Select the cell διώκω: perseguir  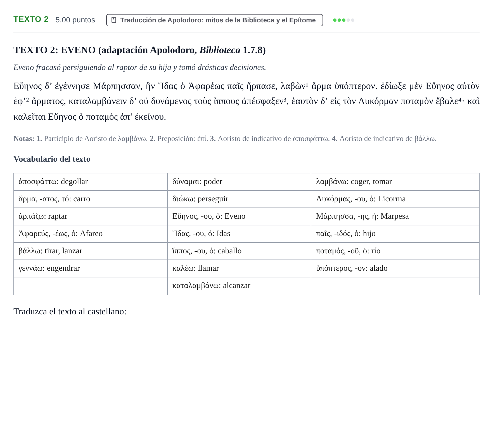tap(239, 199)
